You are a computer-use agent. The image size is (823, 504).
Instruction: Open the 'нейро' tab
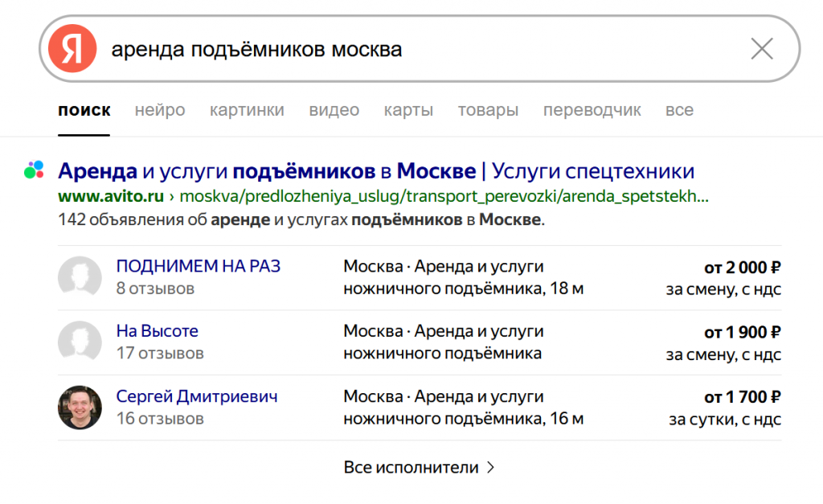pos(160,110)
